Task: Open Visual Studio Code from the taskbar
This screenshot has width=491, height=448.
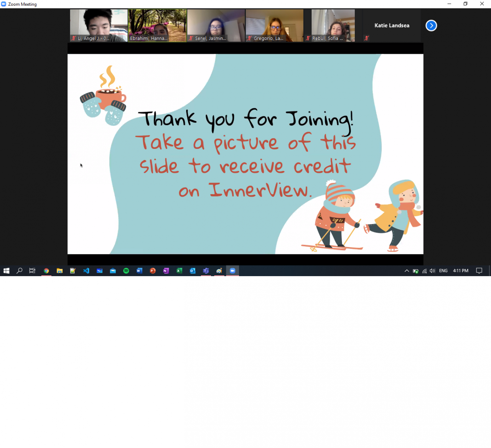Action: pos(86,271)
